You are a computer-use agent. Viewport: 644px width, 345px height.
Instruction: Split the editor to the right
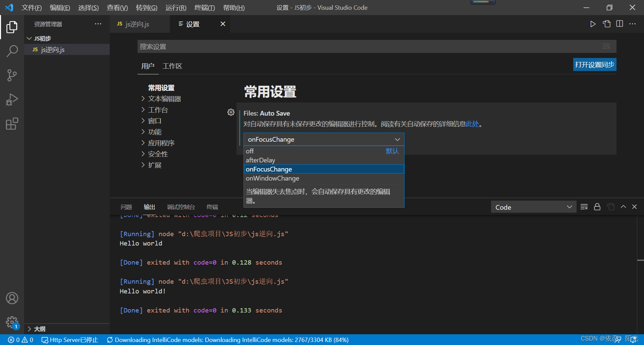click(620, 24)
